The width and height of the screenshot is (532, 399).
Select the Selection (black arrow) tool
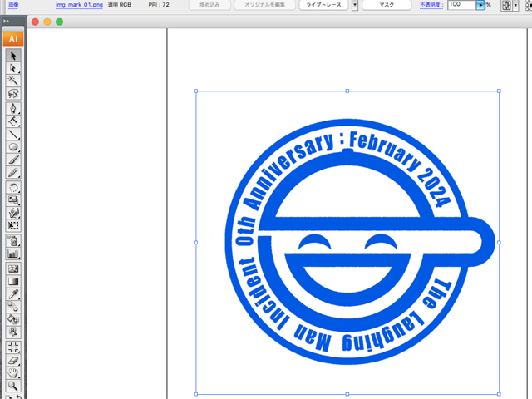tap(13, 56)
